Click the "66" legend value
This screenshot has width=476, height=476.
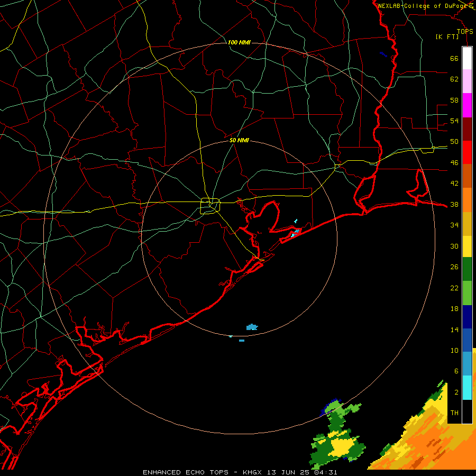pos(454,58)
